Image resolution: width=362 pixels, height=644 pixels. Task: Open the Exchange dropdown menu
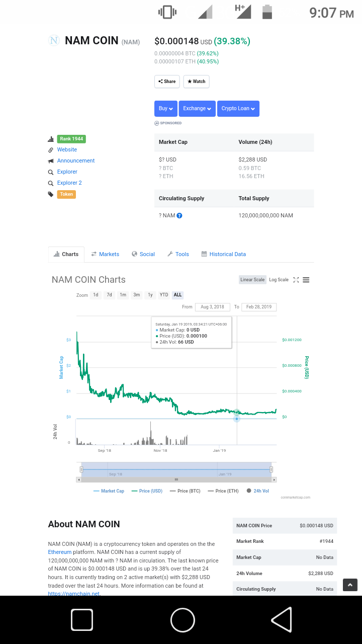pos(197,109)
